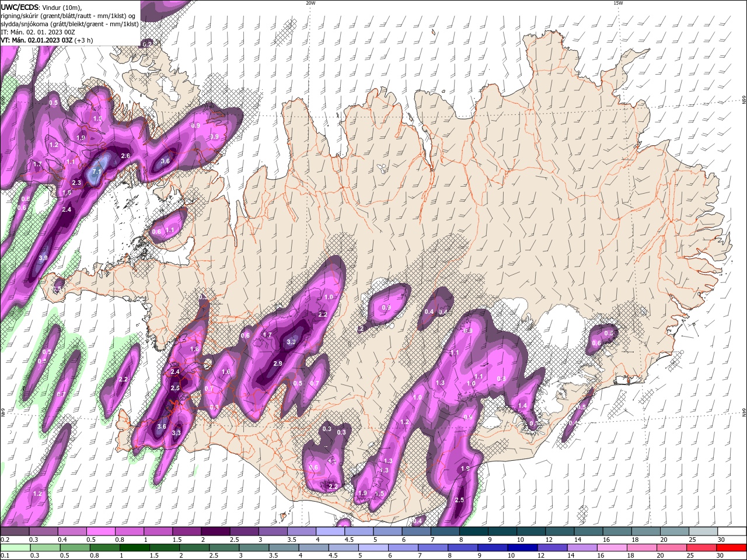
Task: Click the 7.1 precipitation value on the map
Action: tap(97, 172)
